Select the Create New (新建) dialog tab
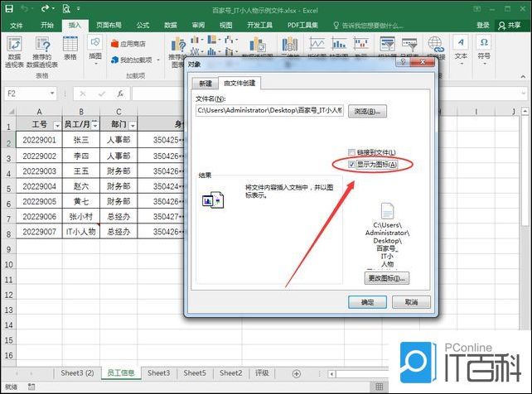 (x=206, y=84)
